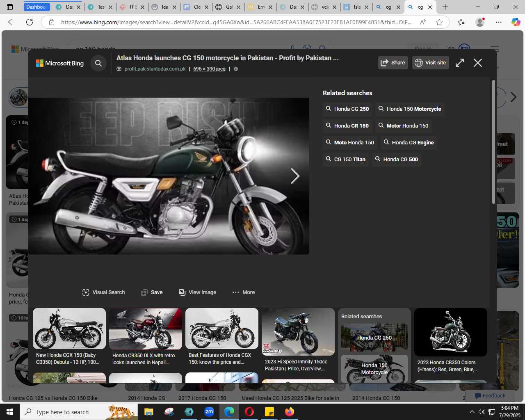The height and width of the screenshot is (420, 525).
Task: Open 2023 Hi Speed Infinity 150cc thumbnail
Action: pyautogui.click(x=298, y=332)
